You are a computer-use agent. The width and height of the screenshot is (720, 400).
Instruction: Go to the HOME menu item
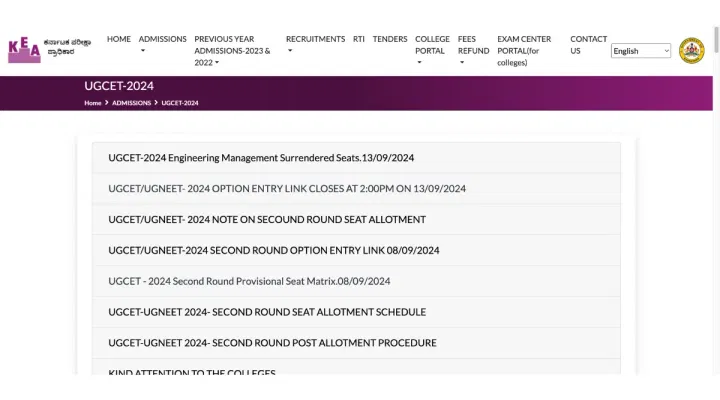(119, 39)
